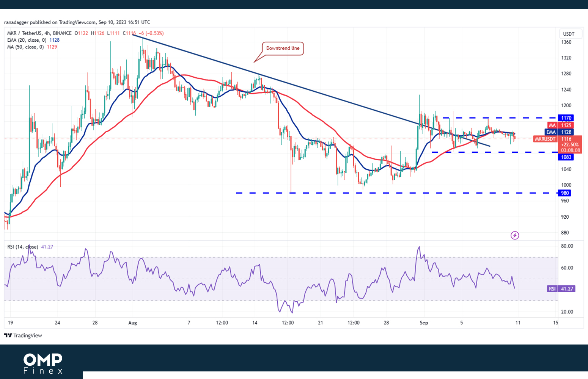Click the 1360 price axis label

(566, 42)
